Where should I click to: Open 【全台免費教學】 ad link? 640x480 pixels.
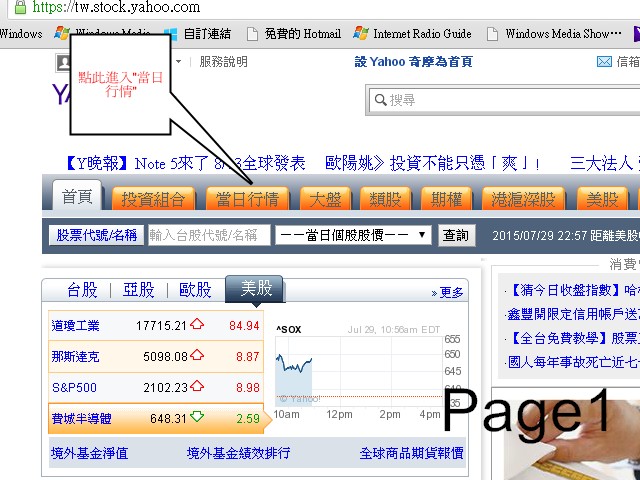click(573, 338)
